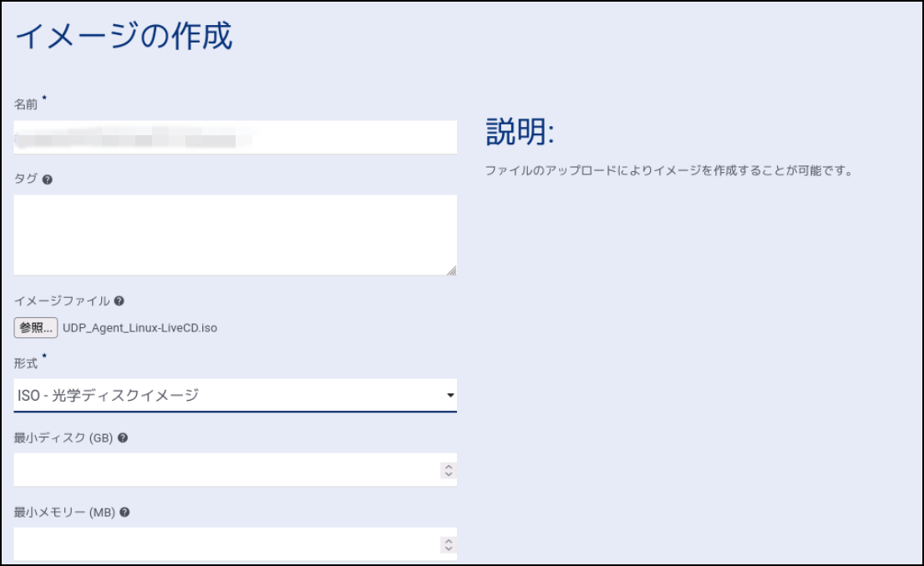
Task: Click the 形式 field label
Action: tap(27, 363)
